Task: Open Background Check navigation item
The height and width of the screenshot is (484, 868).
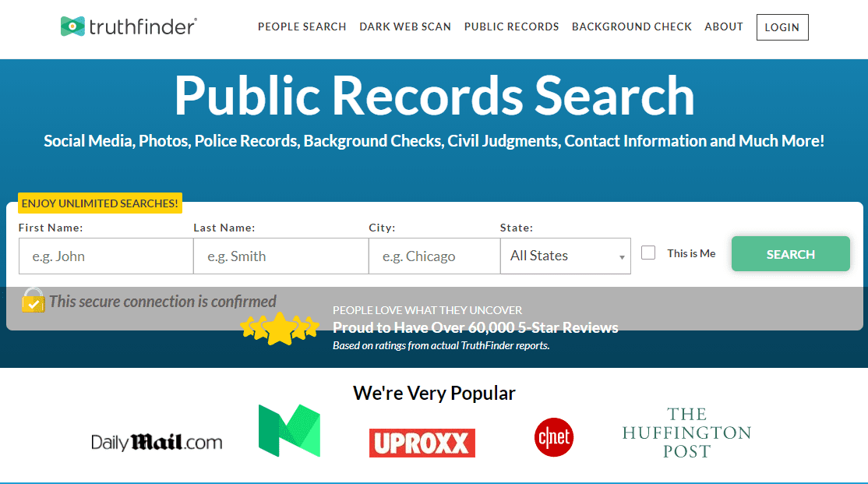Action: point(631,26)
